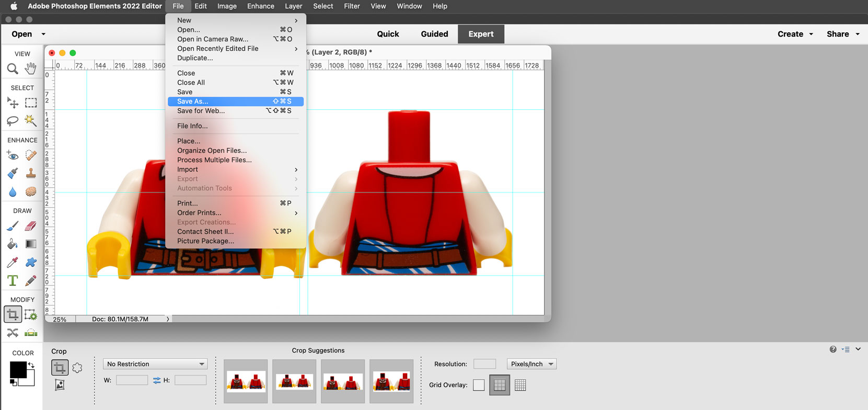Switch to Quick edit mode
The image size is (868, 410).
pyautogui.click(x=388, y=34)
